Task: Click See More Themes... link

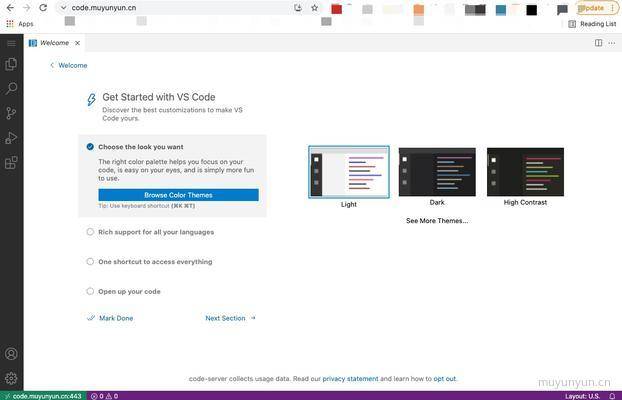Action: point(437,221)
